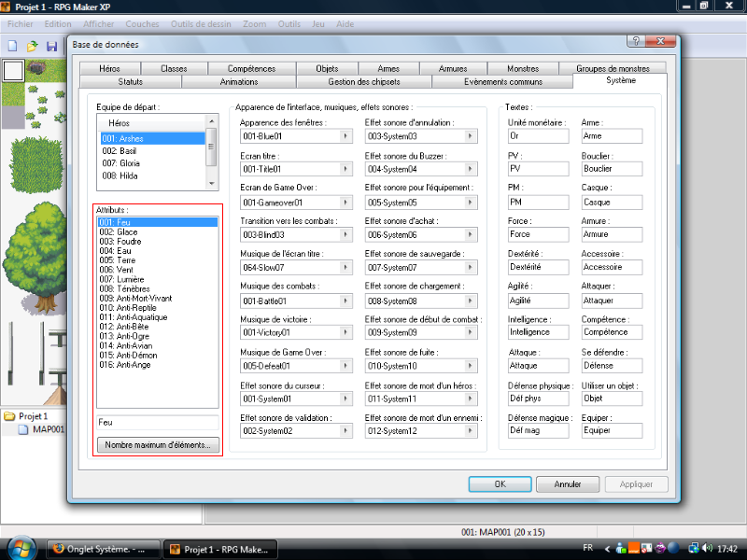The image size is (747, 560).
Task: Open the Monstres tab
Action: coord(523,68)
